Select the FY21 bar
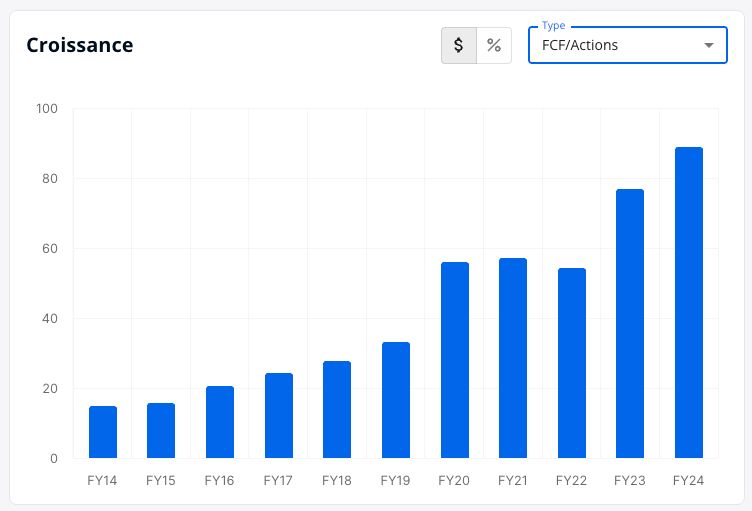Image resolution: width=752 pixels, height=511 pixels. click(x=513, y=358)
